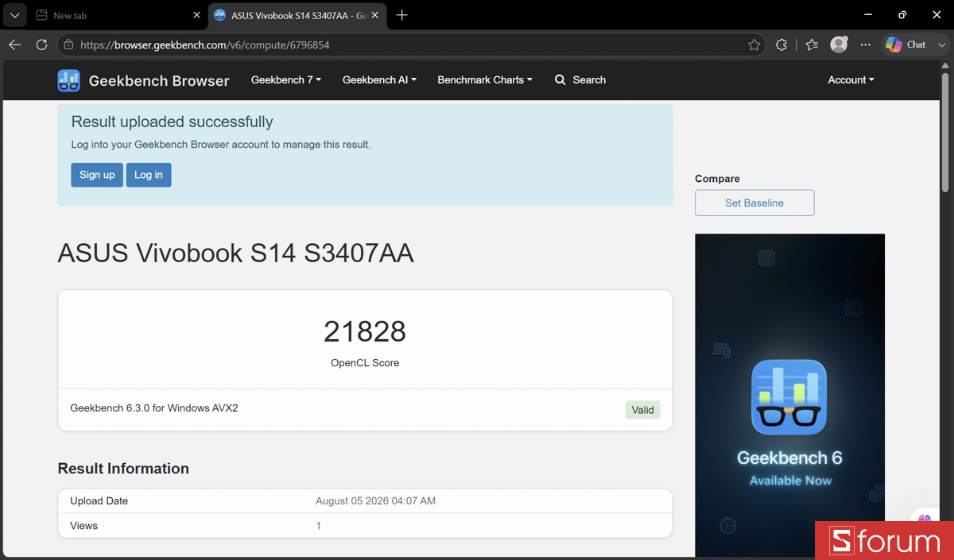954x560 pixels.
Task: Open a new tab with plus button
Action: tap(402, 15)
